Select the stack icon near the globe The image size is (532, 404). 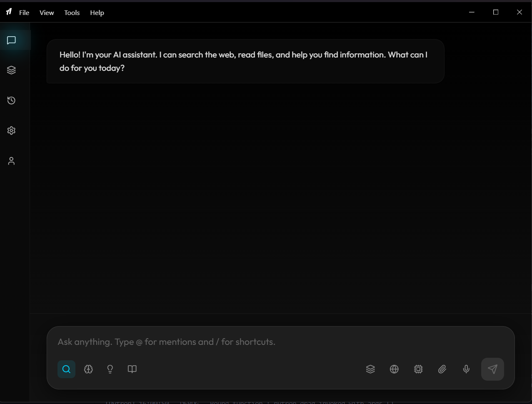(x=370, y=369)
